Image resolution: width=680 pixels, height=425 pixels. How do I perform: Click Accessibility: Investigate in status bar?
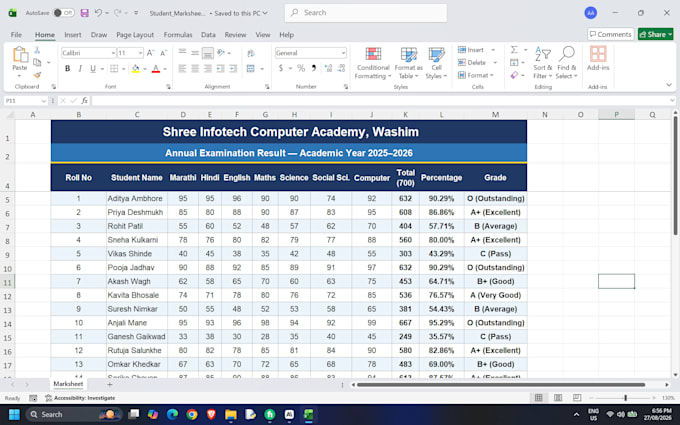(81, 398)
